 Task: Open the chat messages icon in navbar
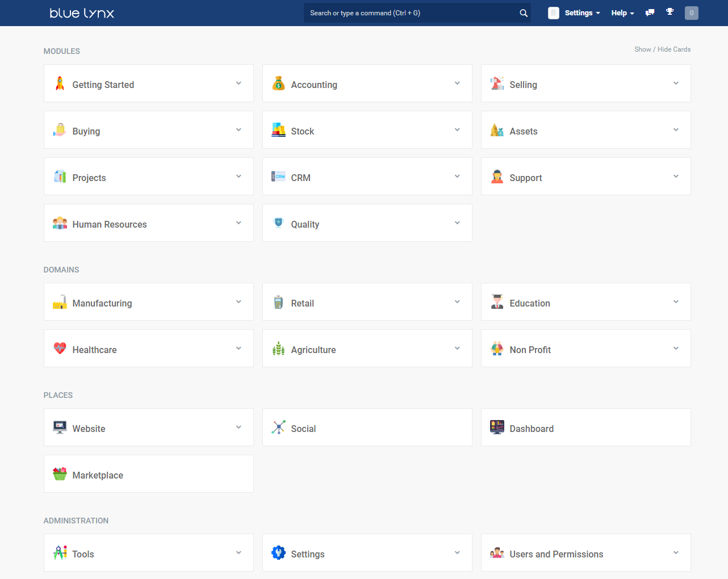point(650,12)
